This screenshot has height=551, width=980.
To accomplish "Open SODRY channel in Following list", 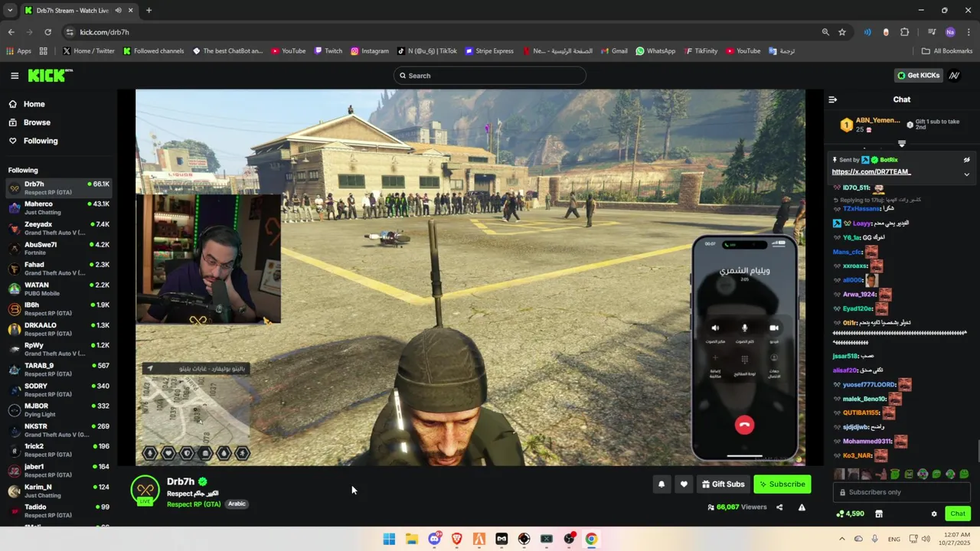I will (x=58, y=390).
